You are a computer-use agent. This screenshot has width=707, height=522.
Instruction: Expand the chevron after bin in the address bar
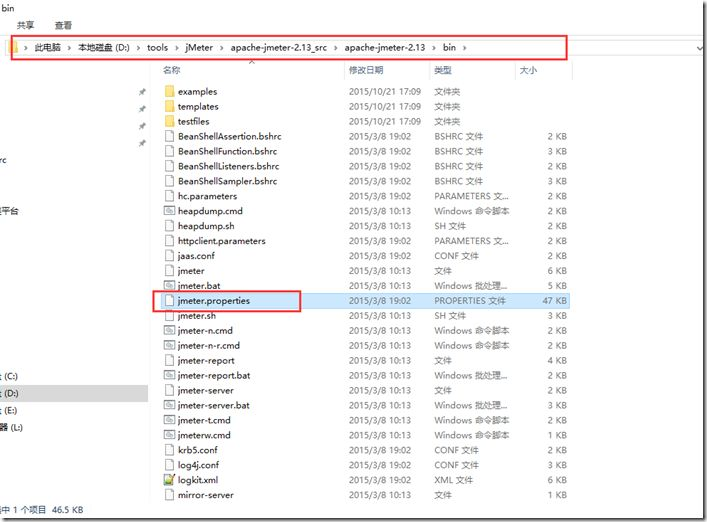(x=464, y=47)
